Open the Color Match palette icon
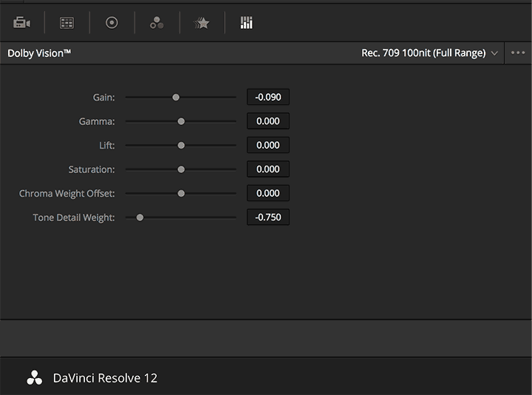Screen dimensions: 532x395 click(x=66, y=23)
